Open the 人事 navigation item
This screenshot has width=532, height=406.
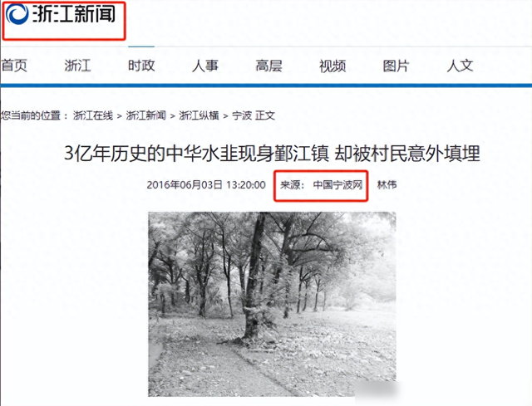[205, 66]
